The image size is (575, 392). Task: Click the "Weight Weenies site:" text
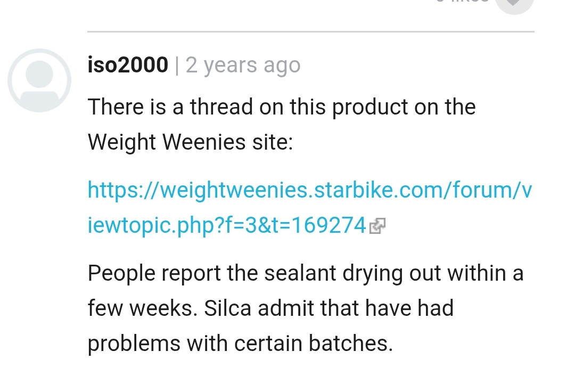[x=191, y=142]
